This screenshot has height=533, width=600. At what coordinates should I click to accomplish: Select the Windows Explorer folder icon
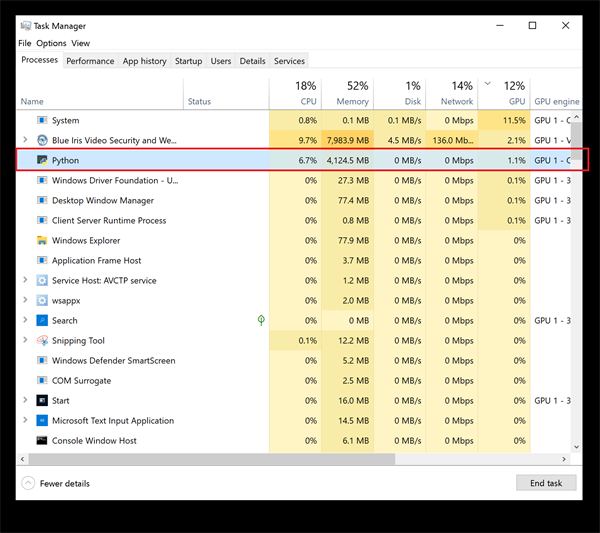point(42,240)
